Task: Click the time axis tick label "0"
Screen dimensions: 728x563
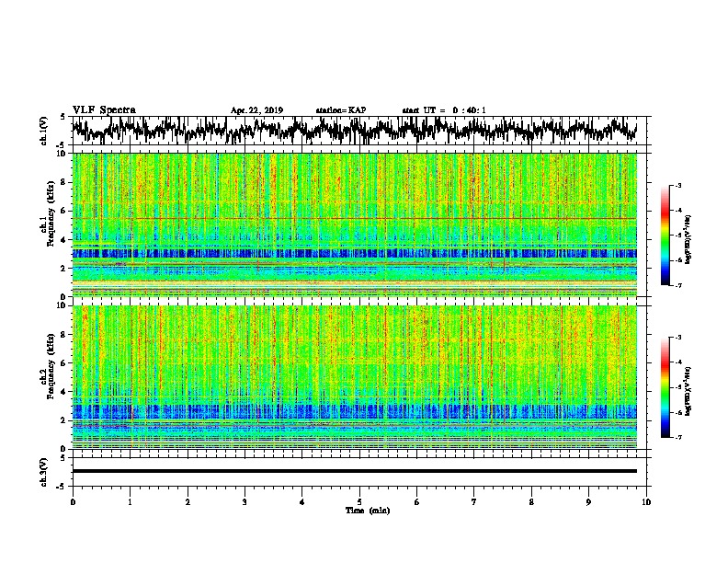Action: tap(73, 502)
